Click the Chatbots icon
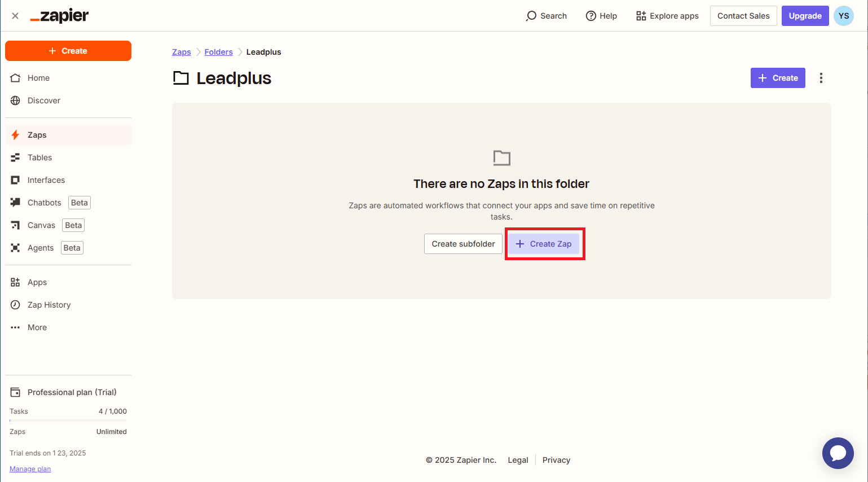Image resolution: width=868 pixels, height=482 pixels. (x=15, y=203)
